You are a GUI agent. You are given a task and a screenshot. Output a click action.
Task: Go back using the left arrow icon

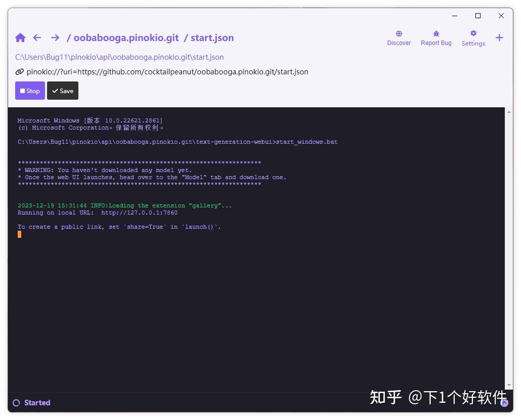37,37
